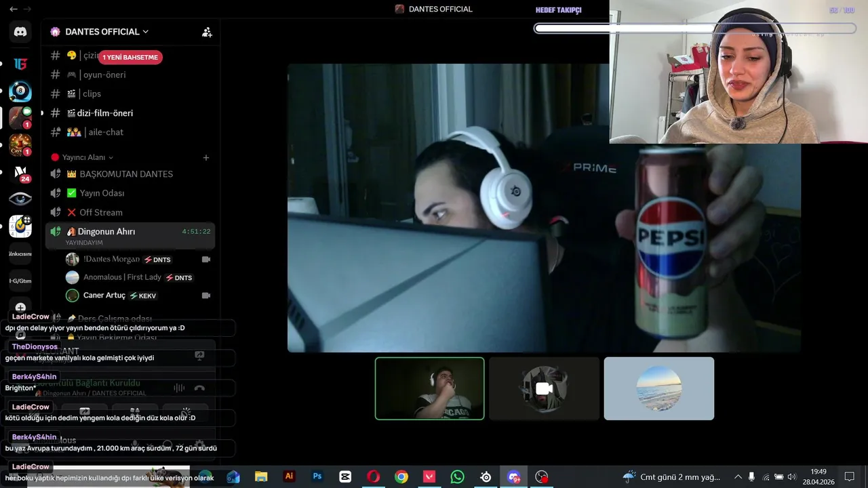868x488 pixels.
Task: Go back with the left arrow
Action: coord(13,9)
